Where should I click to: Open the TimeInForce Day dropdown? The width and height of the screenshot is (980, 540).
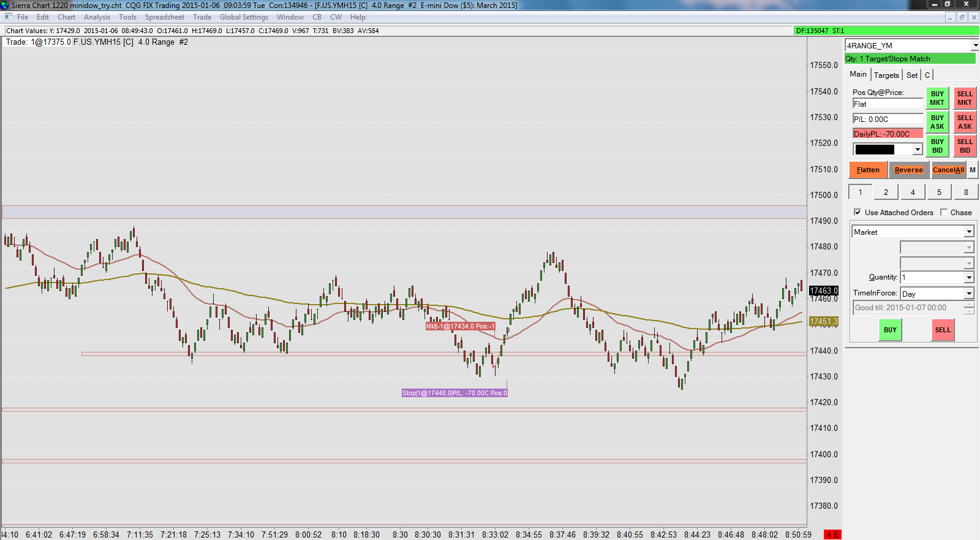coord(969,294)
